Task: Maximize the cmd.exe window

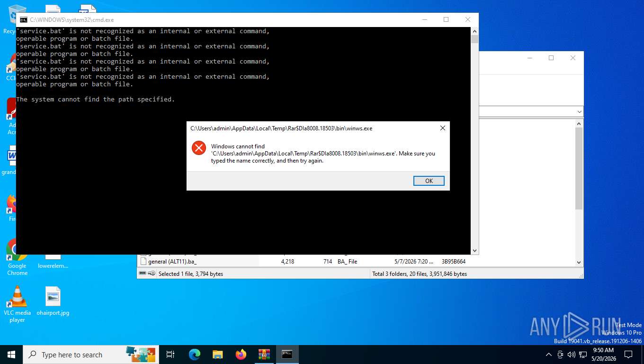Action: 446,19
